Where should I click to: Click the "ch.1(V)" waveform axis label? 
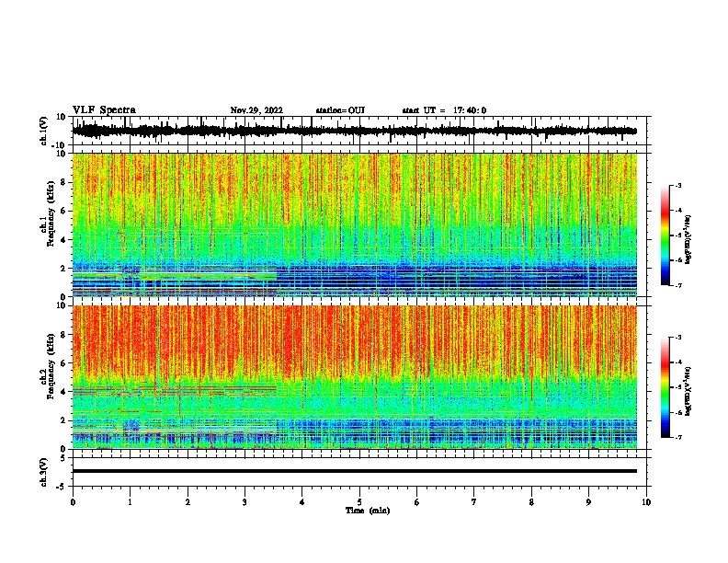[44, 131]
